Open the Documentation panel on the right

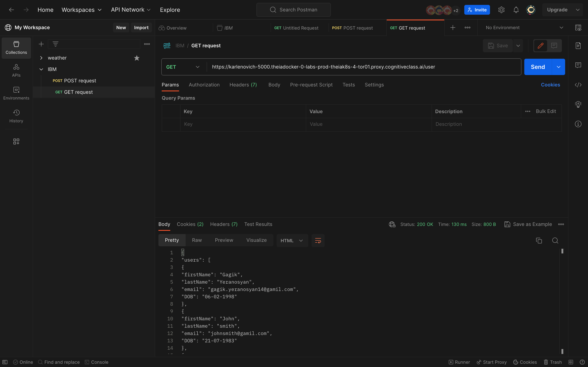point(578,45)
